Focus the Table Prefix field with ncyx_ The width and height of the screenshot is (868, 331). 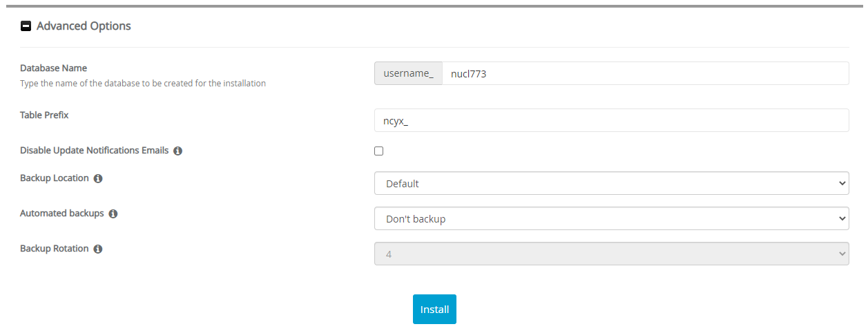point(611,120)
